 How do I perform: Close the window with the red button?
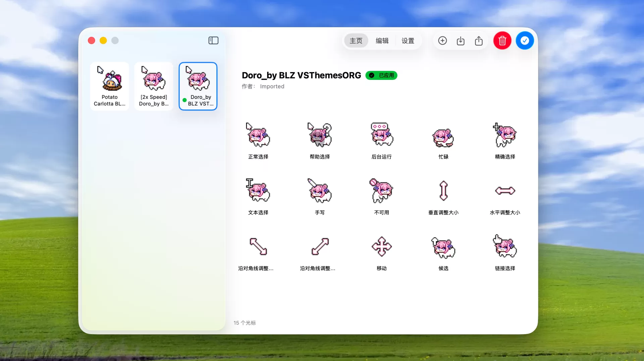click(92, 41)
